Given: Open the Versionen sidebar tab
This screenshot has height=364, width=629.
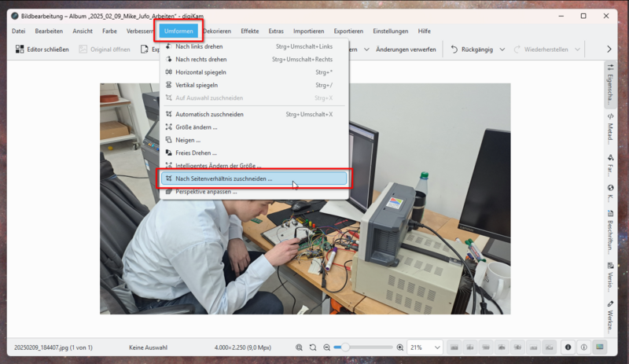Looking at the screenshot, I should pyautogui.click(x=610, y=278).
